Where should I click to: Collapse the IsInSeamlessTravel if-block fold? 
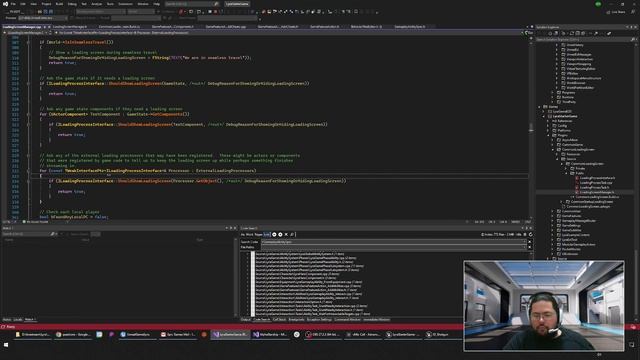(28, 42)
